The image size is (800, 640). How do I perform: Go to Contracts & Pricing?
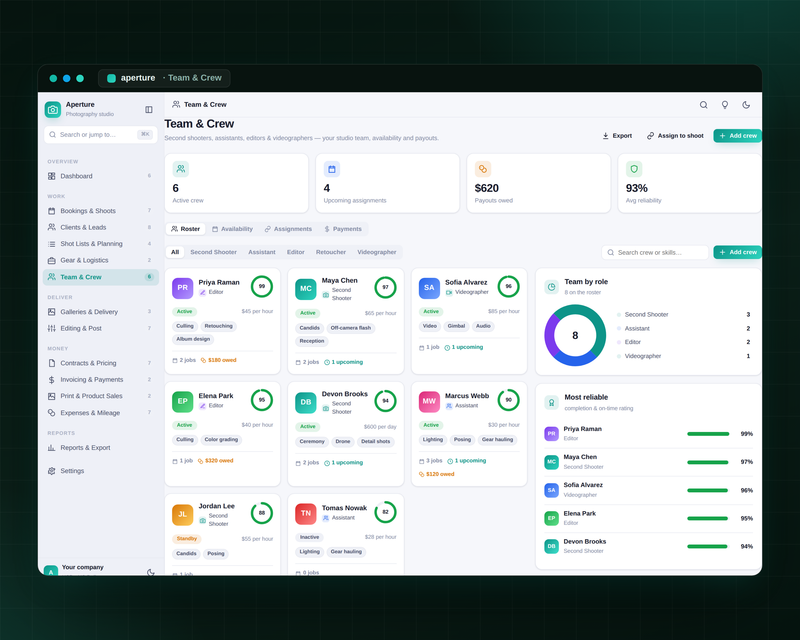tap(101, 363)
